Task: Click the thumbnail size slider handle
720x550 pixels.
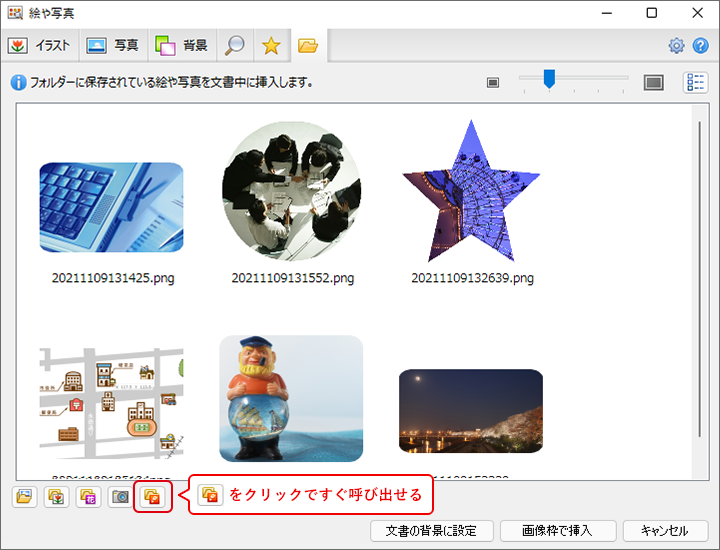Action: pyautogui.click(x=548, y=79)
